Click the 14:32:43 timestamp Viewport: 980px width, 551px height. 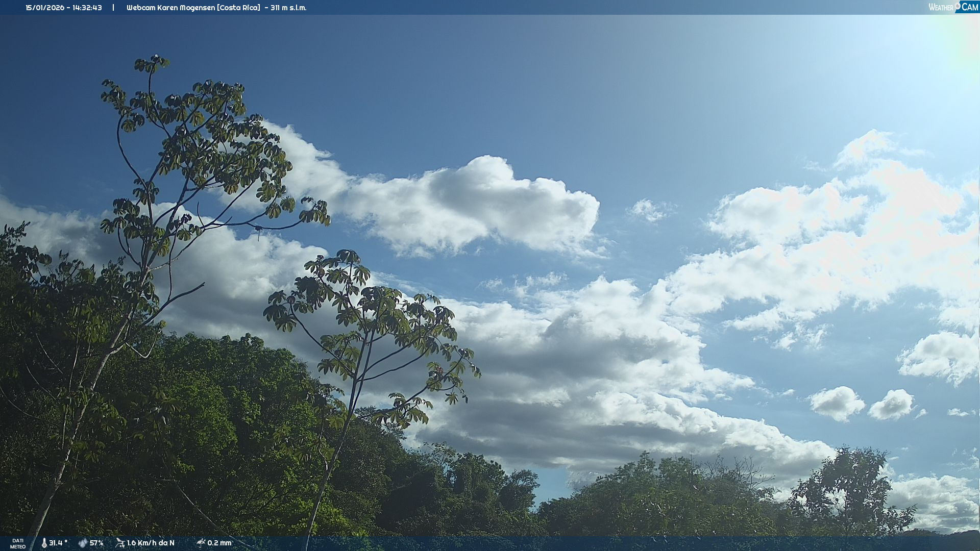(x=87, y=8)
